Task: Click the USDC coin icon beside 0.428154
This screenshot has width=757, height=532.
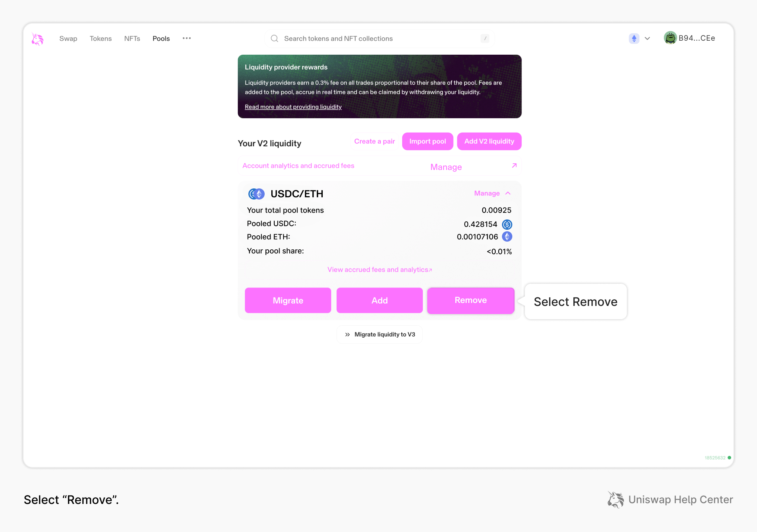Action: click(507, 224)
